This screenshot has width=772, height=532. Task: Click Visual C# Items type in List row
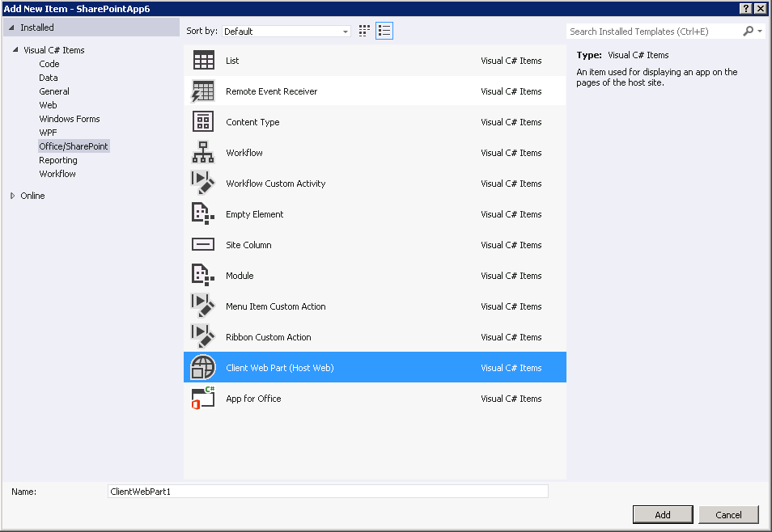coord(511,61)
